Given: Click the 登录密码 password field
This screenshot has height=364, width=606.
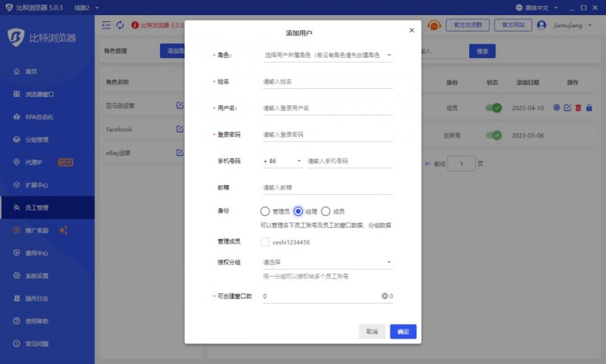Looking at the screenshot, I should pos(328,135).
